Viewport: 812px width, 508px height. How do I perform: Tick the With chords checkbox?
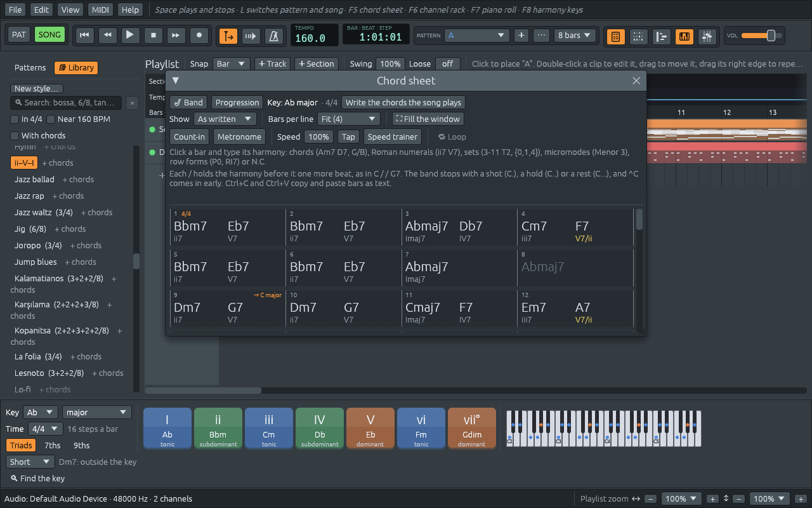(38, 135)
